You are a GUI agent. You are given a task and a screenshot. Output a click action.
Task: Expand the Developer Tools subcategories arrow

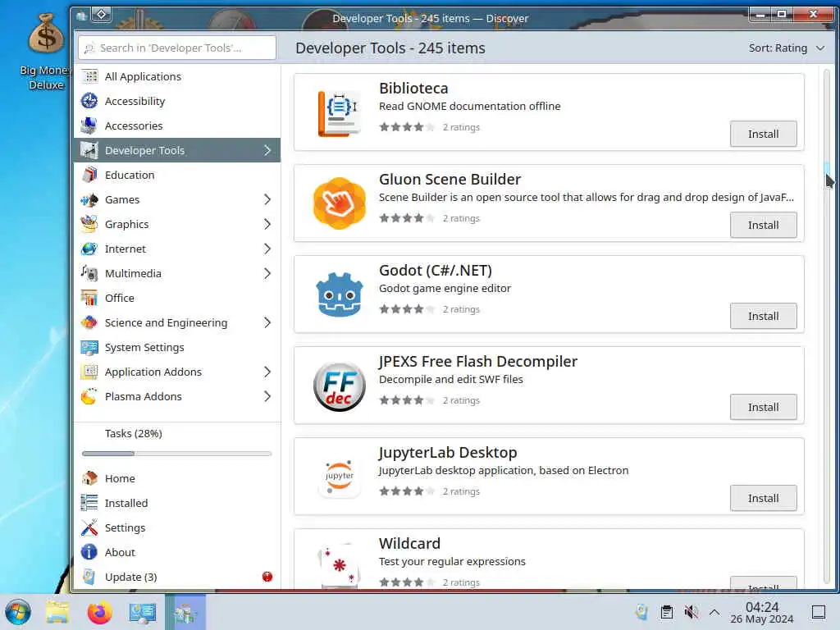(x=267, y=151)
